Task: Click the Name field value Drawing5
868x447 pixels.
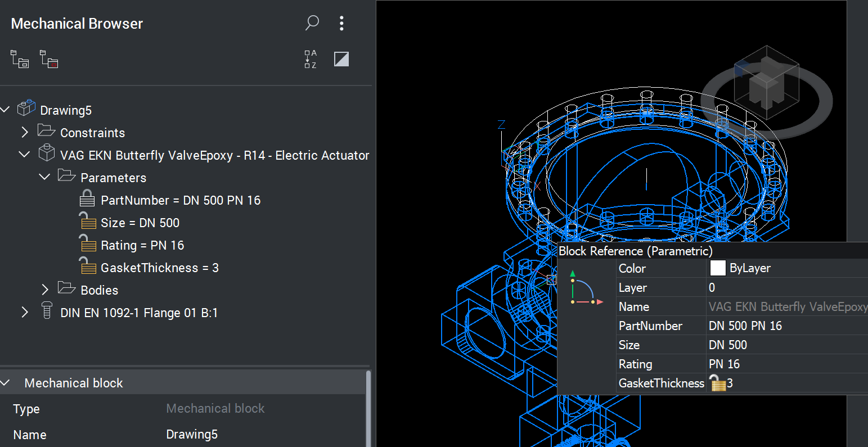Action: [191, 435]
